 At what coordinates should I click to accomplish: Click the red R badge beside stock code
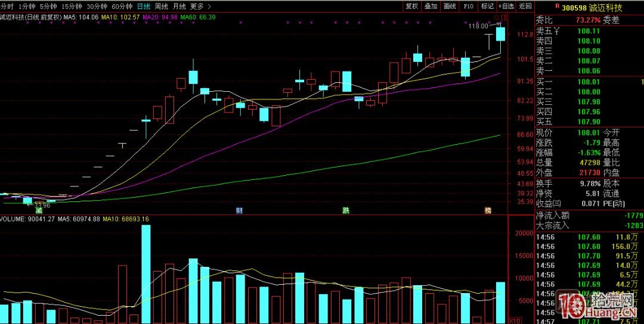pos(556,7)
